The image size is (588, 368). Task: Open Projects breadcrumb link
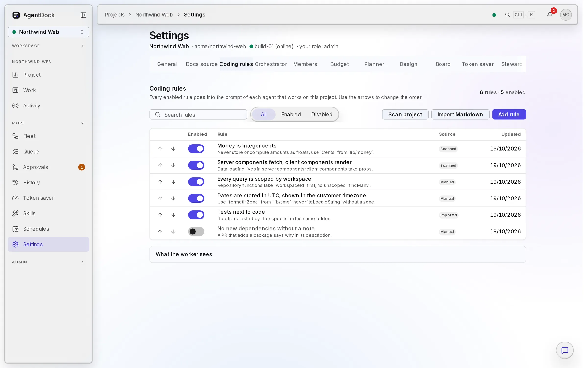[x=115, y=15]
